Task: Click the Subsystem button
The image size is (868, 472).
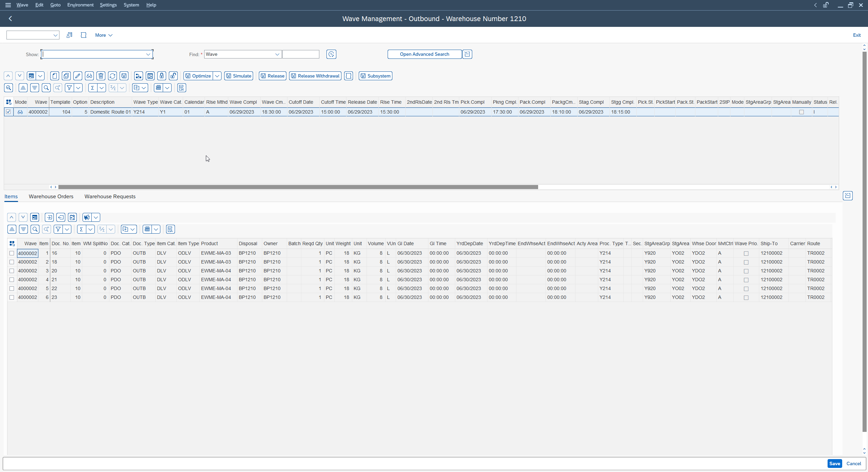Action: (x=375, y=76)
